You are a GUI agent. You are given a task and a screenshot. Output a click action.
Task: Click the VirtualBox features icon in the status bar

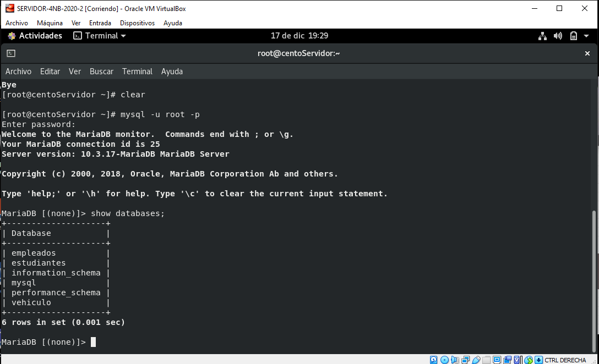pyautogui.click(x=516, y=360)
